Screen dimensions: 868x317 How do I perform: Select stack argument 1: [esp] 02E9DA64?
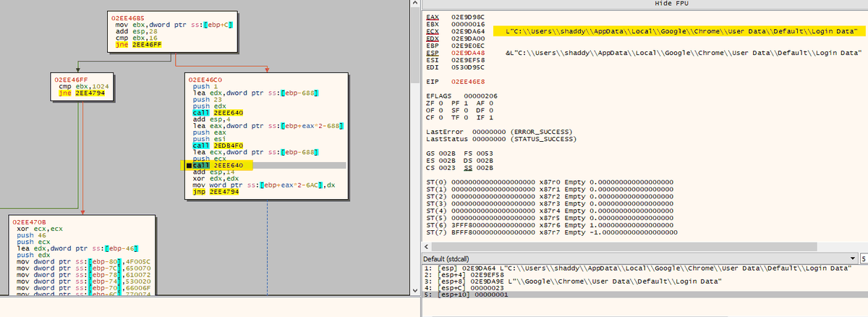[637, 269]
